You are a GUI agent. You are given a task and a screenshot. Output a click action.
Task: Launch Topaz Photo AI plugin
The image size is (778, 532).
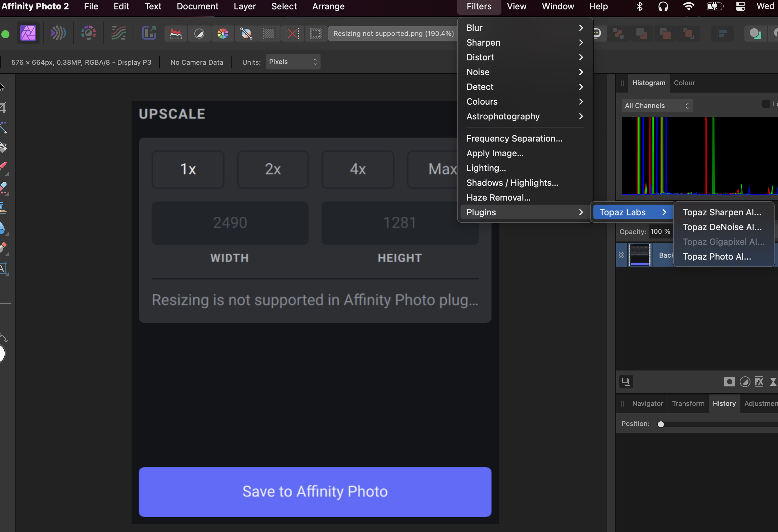tap(724, 257)
